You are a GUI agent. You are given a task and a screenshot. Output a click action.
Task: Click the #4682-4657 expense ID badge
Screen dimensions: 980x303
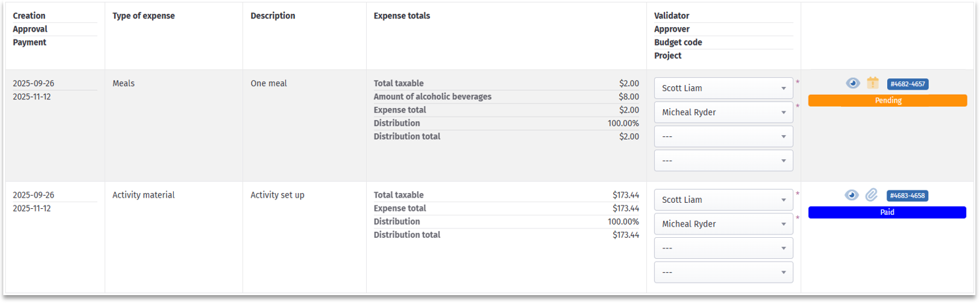pos(908,84)
